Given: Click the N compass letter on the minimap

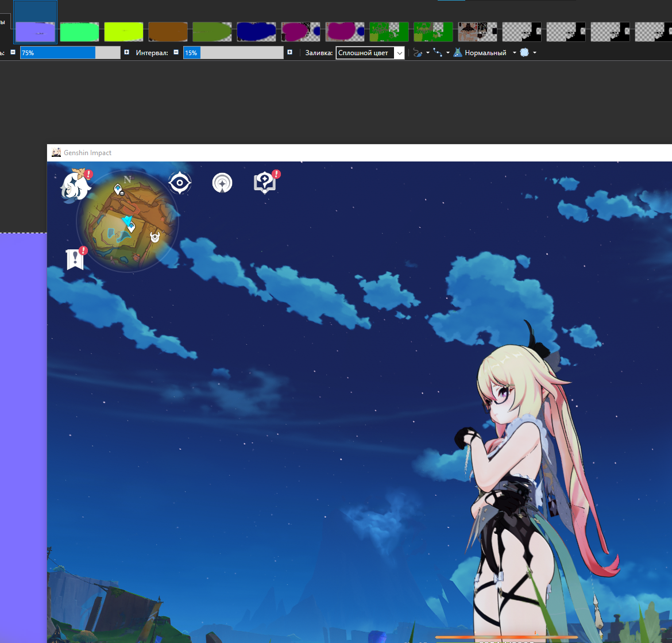Looking at the screenshot, I should [128, 180].
